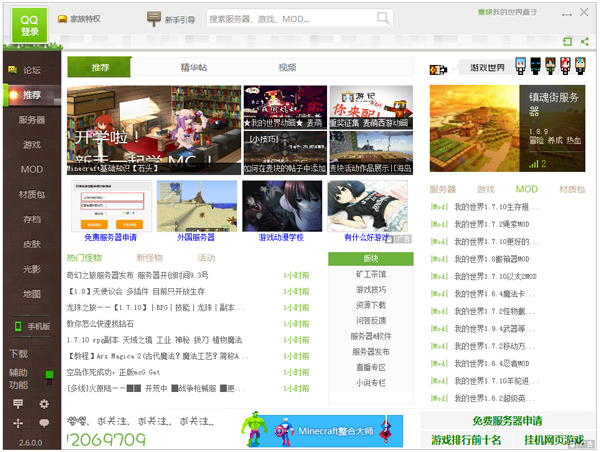Open 镇魂街服务器 featured server card
The image size is (600, 452).
507,129
